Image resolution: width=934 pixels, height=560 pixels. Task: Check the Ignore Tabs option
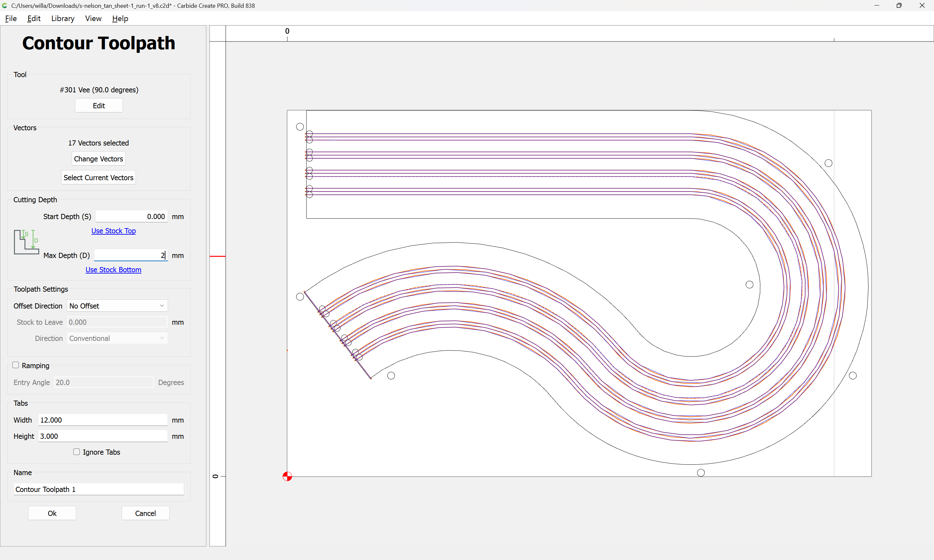point(77,452)
